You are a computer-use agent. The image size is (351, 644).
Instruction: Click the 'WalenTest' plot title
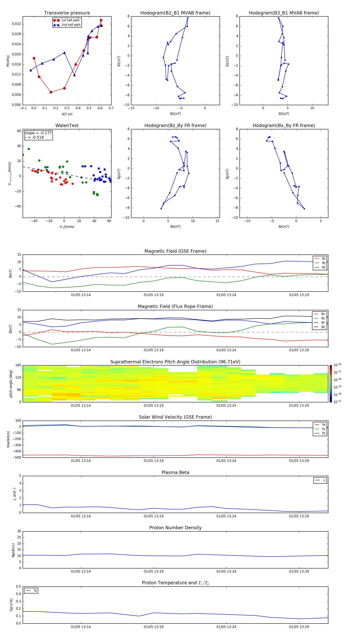coord(67,125)
